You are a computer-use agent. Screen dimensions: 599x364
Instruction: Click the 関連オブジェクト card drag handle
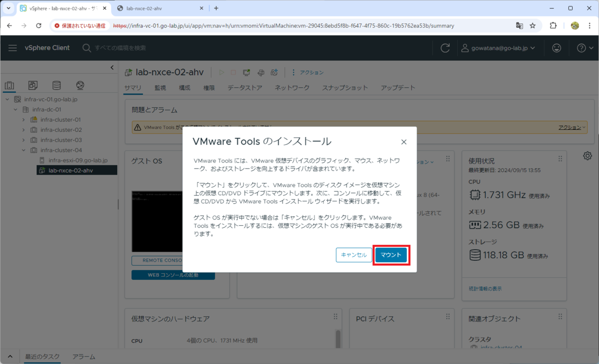[x=560, y=316]
